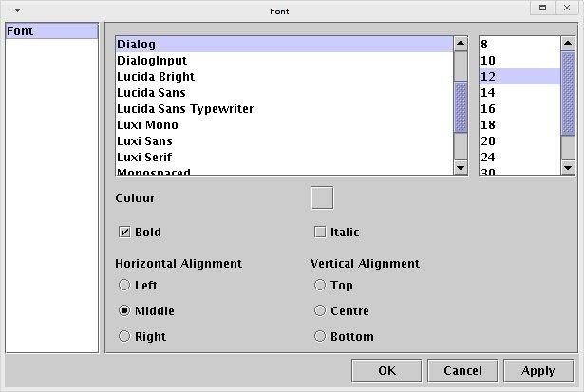584x392 pixels.
Task: Open the Colour swatch picker
Action: (322, 197)
